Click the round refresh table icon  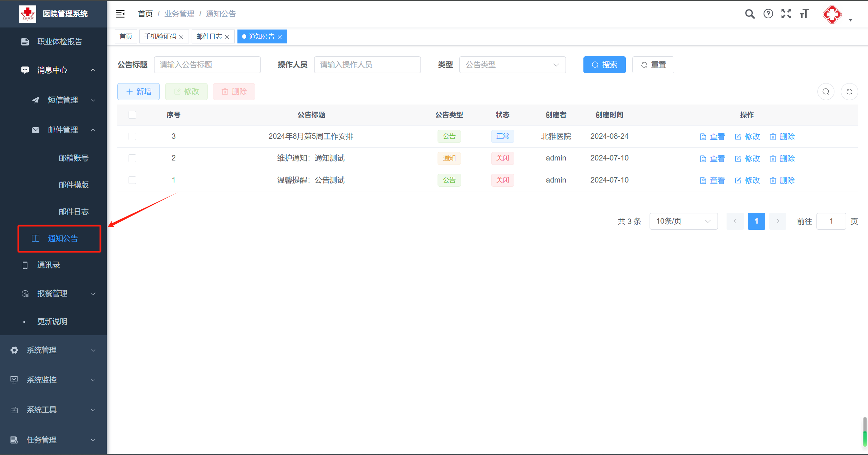pyautogui.click(x=849, y=92)
